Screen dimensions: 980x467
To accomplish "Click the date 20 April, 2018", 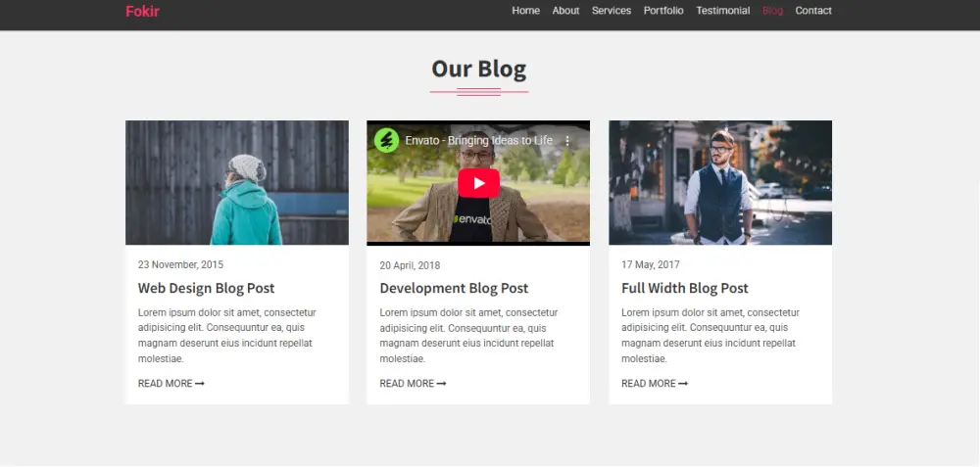I will point(410,265).
